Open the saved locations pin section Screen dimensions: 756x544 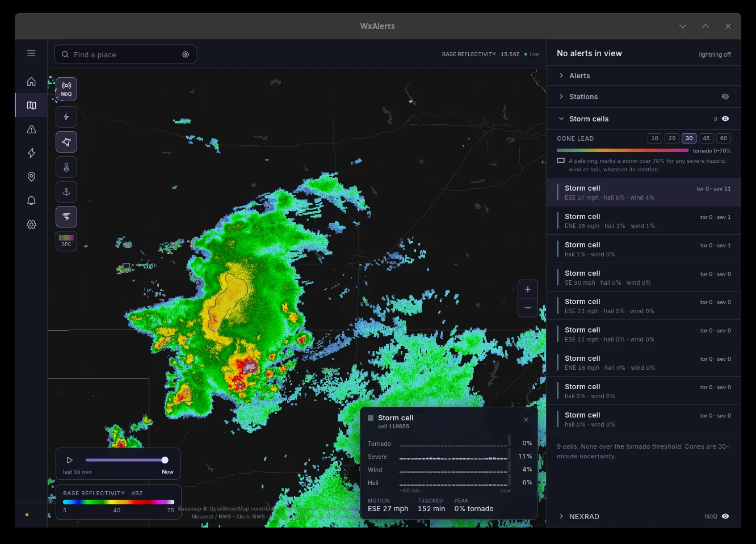pos(31,176)
